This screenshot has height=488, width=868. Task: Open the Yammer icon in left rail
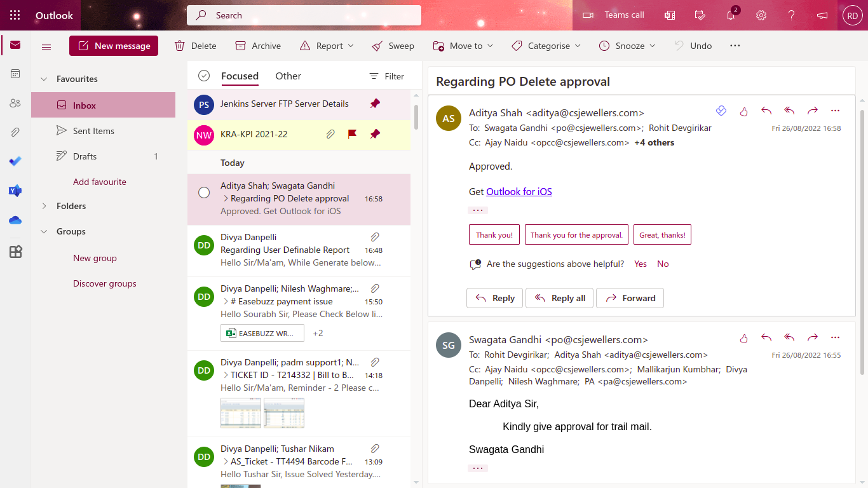click(15, 191)
